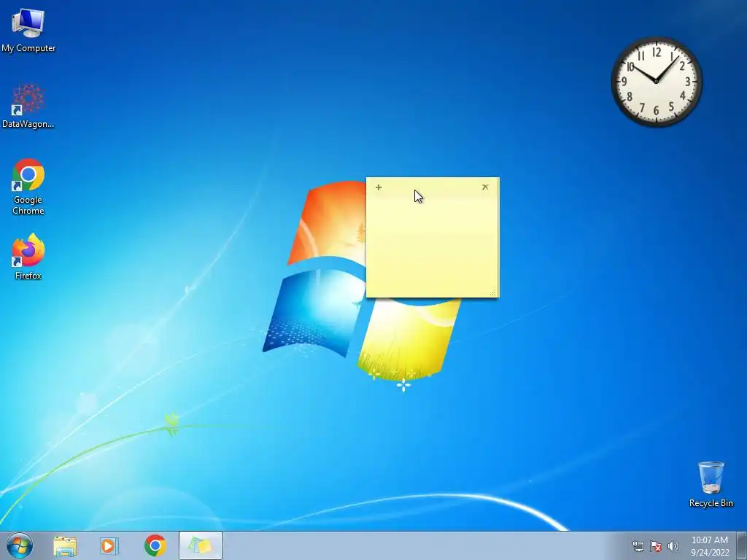Image resolution: width=747 pixels, height=560 pixels.
Task: Click inside the yellow sticky note text area
Action: pos(433,245)
